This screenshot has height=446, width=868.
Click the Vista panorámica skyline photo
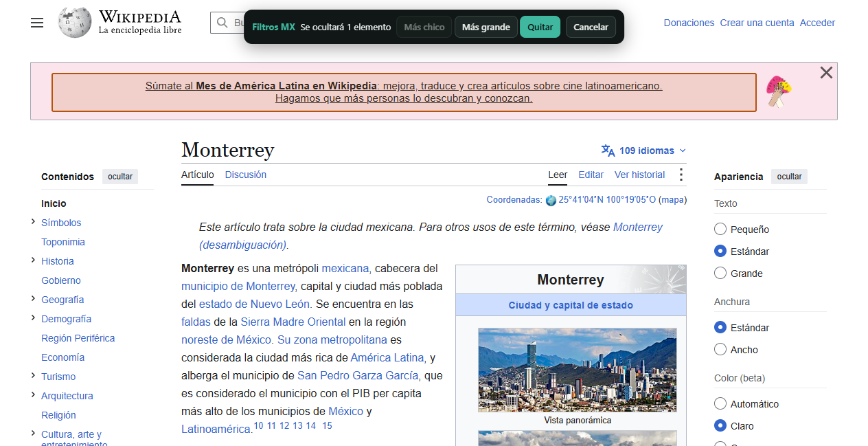click(x=578, y=370)
